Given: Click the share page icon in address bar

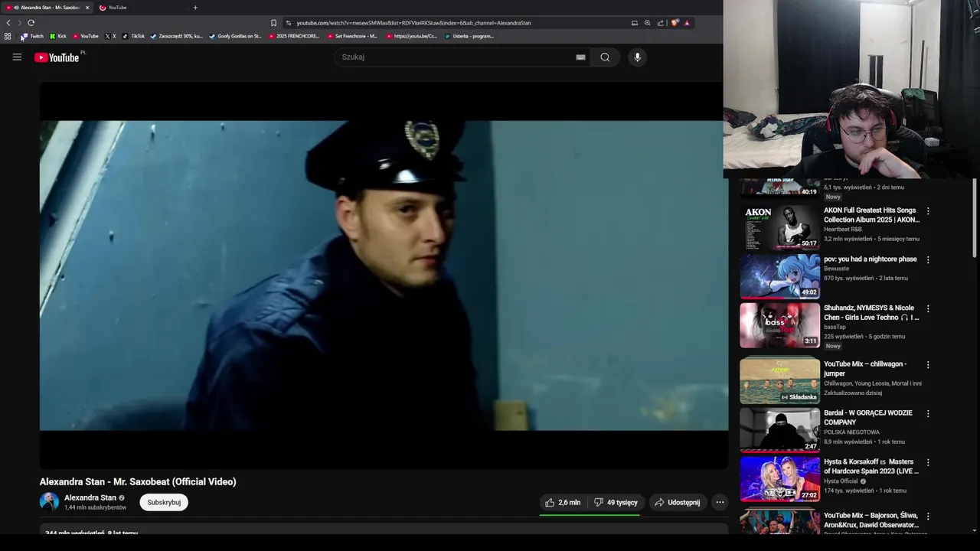Looking at the screenshot, I should tap(660, 23).
